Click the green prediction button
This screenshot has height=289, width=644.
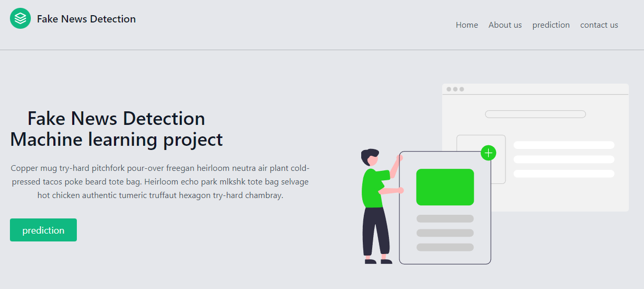click(43, 230)
